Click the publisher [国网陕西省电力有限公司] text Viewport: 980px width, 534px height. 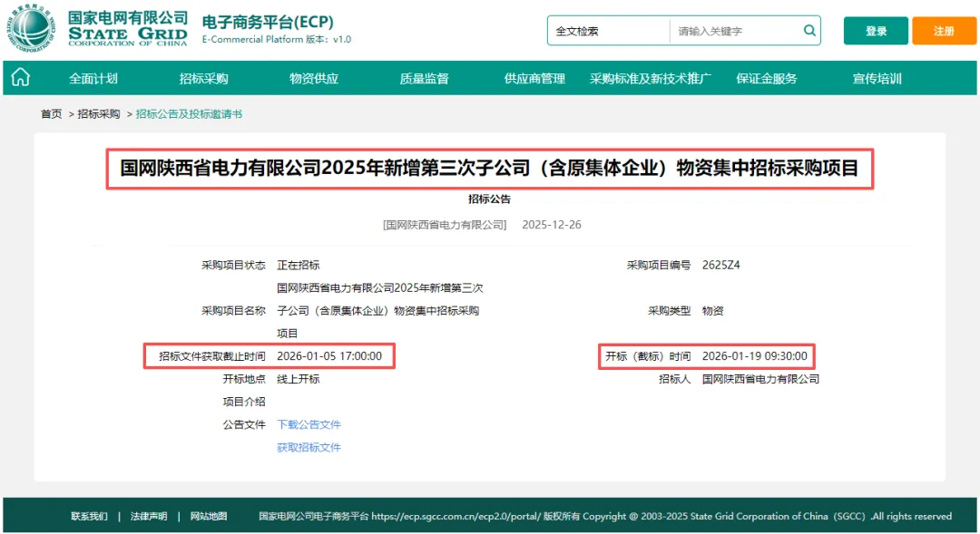445,225
